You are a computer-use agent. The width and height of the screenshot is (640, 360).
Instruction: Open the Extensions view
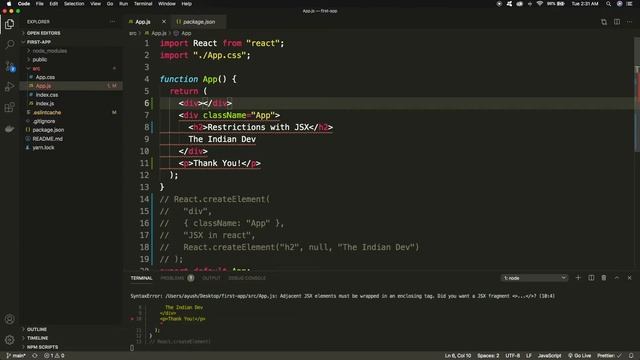pos(9,107)
